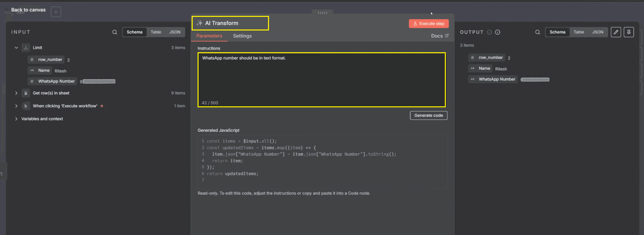Viewport: 644px width, 235px height.
Task: Click the pin output data icon
Action: tap(629, 32)
